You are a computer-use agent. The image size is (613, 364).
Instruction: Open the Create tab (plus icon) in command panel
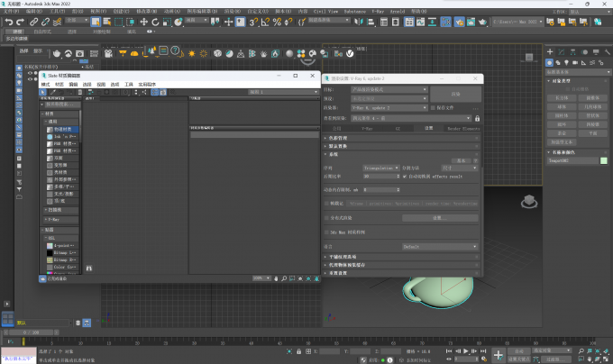550,51
